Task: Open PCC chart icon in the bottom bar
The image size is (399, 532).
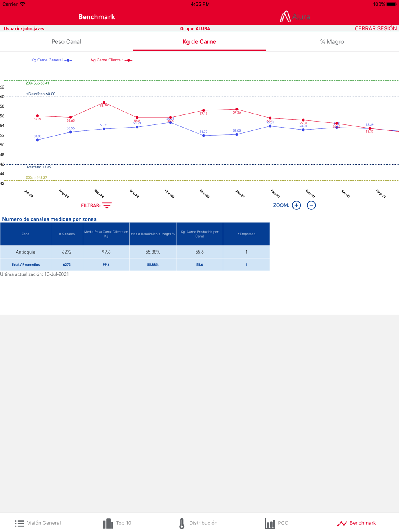Action: click(x=270, y=523)
